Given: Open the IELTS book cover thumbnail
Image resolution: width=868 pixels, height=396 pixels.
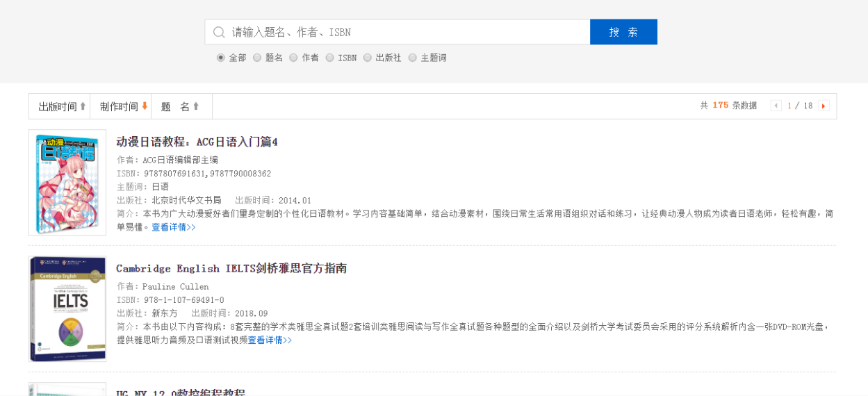Looking at the screenshot, I should [x=67, y=308].
